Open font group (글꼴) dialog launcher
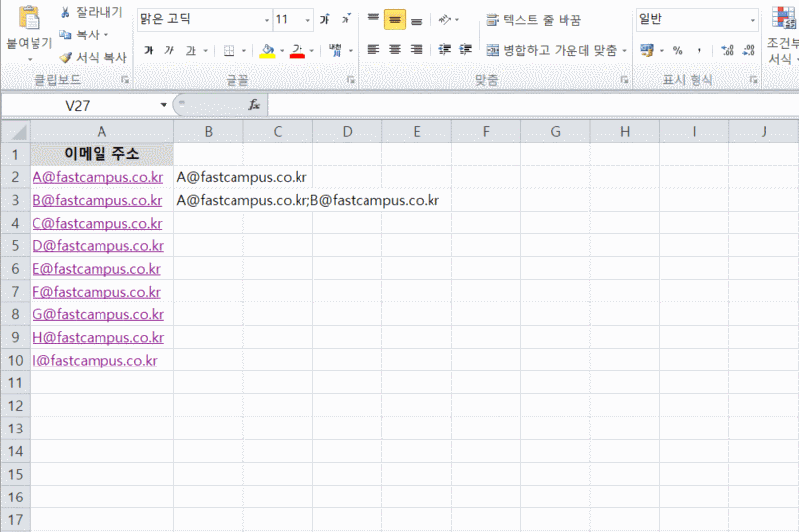The width and height of the screenshot is (799, 532). 350,80
